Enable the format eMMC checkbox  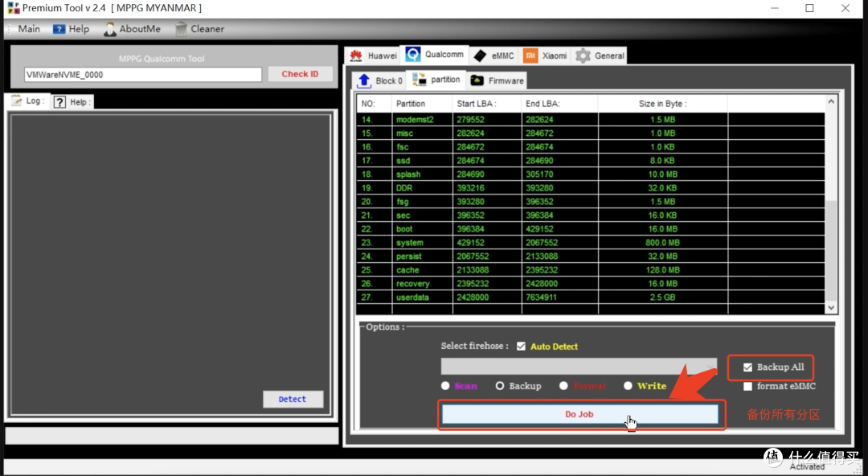pyautogui.click(x=748, y=386)
